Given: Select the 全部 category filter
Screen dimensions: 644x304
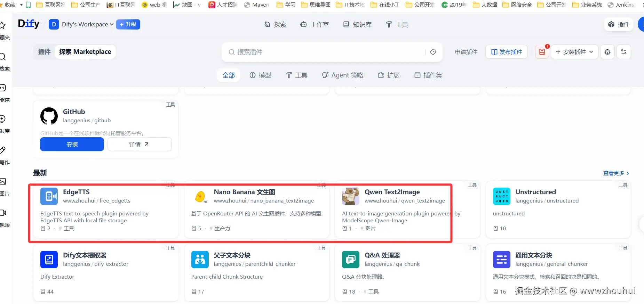Looking at the screenshot, I should click(229, 75).
